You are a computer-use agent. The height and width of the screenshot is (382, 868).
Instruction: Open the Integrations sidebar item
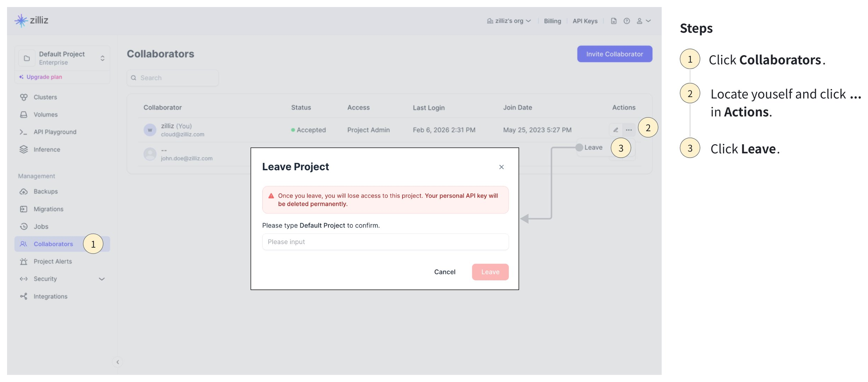pyautogui.click(x=50, y=296)
